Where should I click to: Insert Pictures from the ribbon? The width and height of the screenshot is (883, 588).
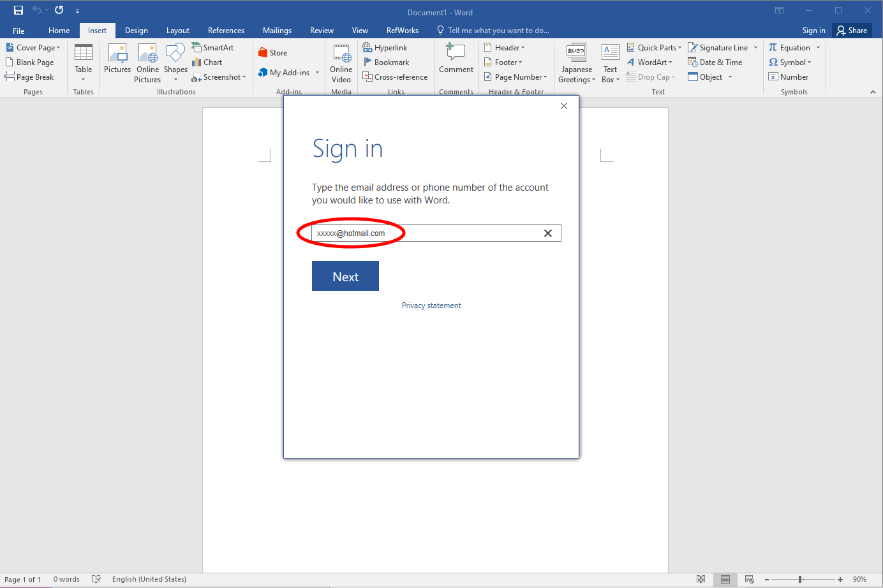[117, 59]
